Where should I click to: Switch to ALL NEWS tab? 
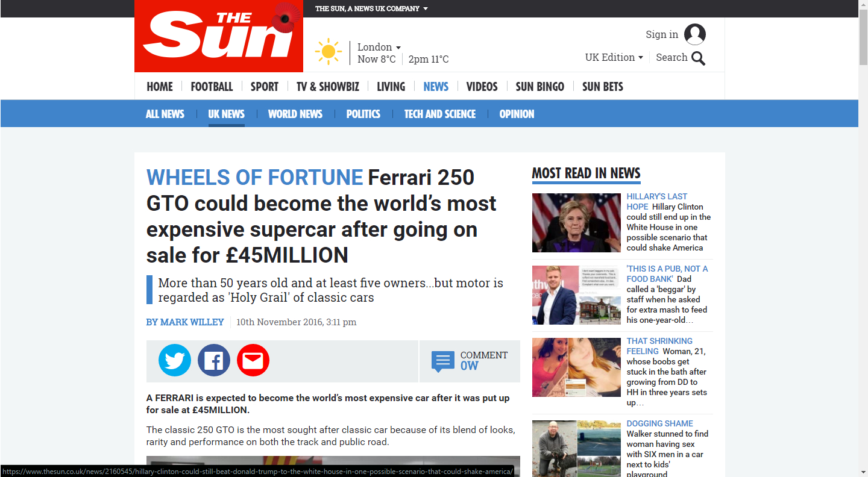[165, 114]
